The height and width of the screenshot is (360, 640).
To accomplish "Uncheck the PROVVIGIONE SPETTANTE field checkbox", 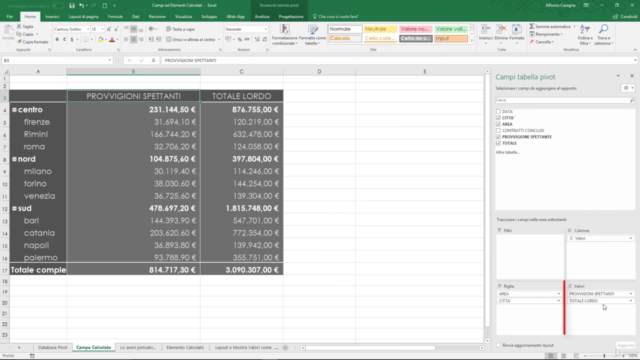I will click(498, 137).
